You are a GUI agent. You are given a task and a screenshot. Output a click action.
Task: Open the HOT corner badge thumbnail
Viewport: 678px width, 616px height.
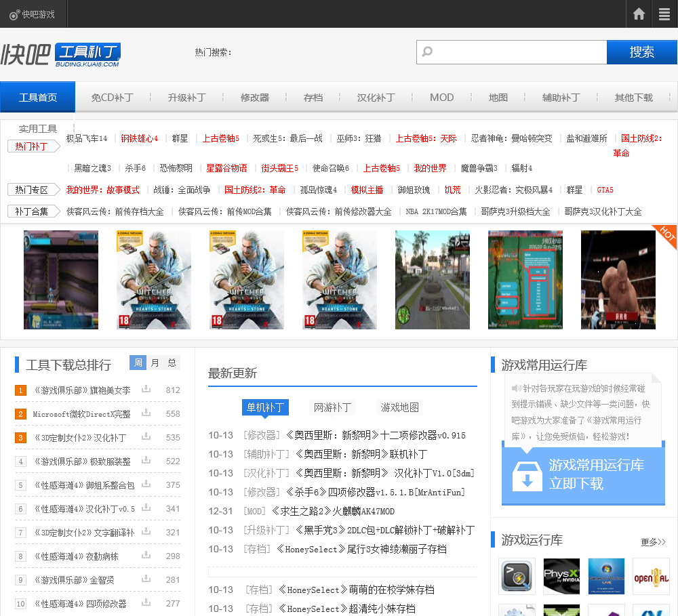tap(665, 236)
